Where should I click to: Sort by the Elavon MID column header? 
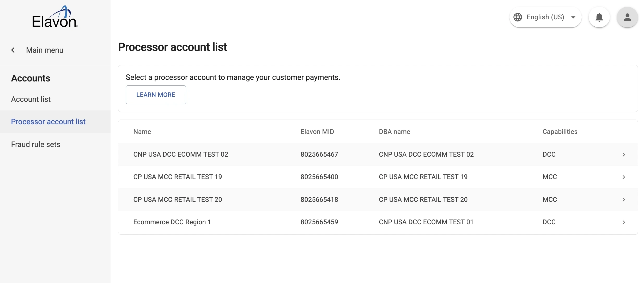coord(317,132)
